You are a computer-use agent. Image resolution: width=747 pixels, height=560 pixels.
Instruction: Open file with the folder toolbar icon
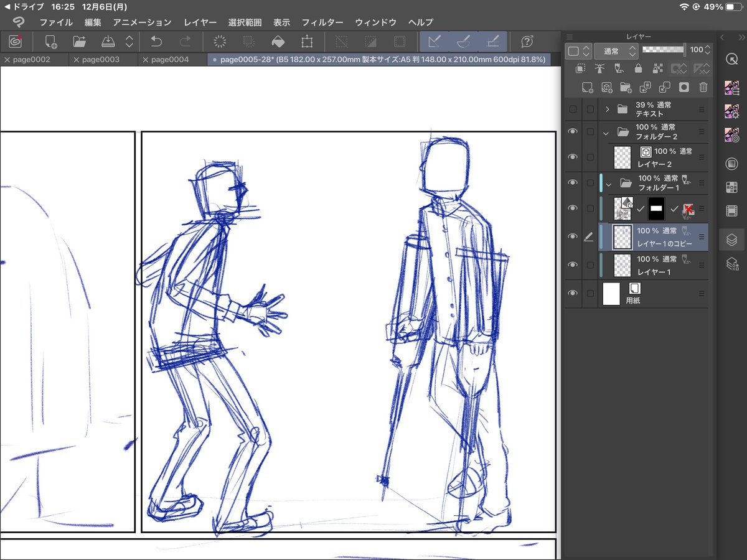tap(79, 42)
